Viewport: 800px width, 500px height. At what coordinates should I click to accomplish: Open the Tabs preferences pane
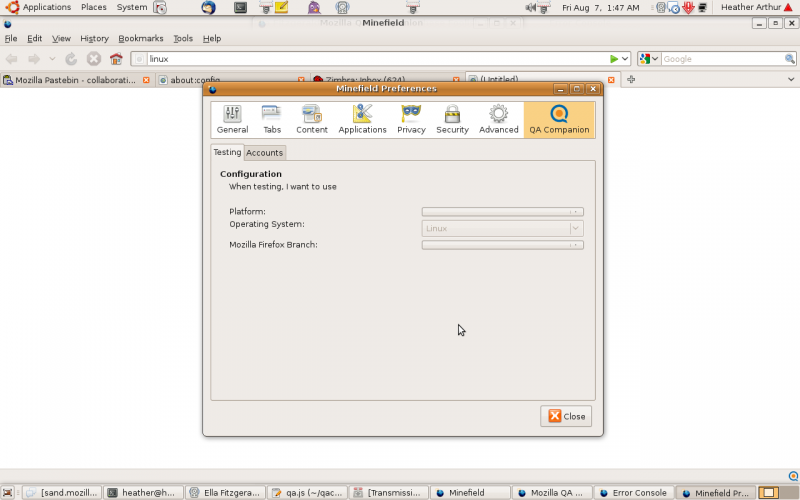click(x=272, y=119)
